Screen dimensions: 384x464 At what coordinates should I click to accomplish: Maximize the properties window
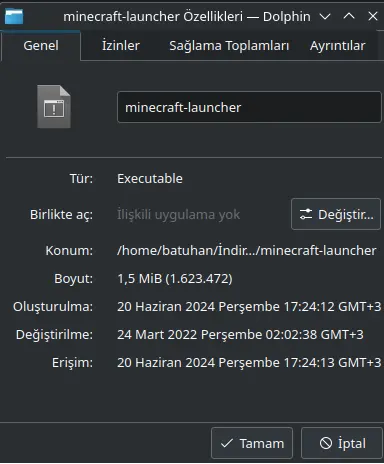(x=349, y=16)
